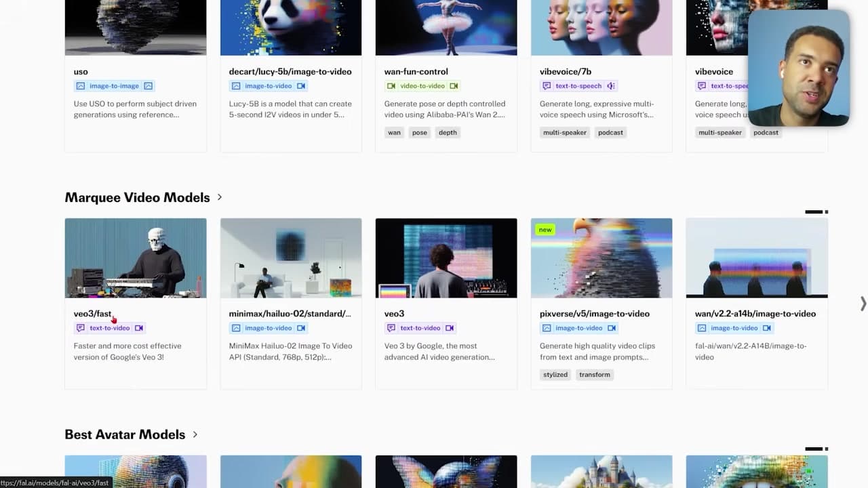
Task: Click speaker icon on vibevoice/7b tag
Action: (610, 86)
